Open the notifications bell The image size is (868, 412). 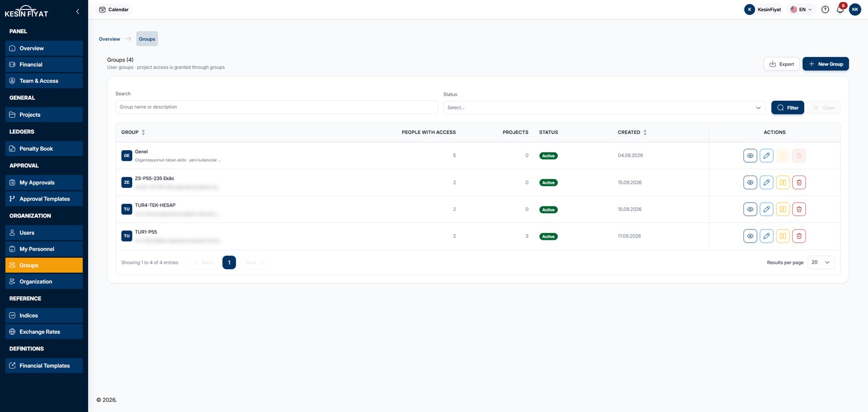(840, 9)
